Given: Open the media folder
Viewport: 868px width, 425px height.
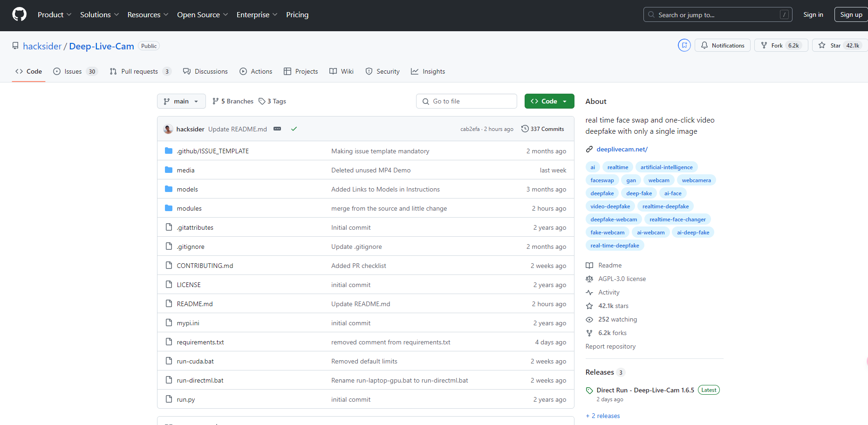Looking at the screenshot, I should pyautogui.click(x=185, y=170).
